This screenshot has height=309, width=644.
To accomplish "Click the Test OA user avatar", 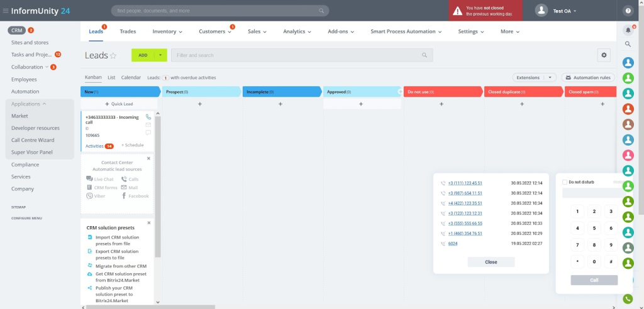I will pyautogui.click(x=541, y=11).
